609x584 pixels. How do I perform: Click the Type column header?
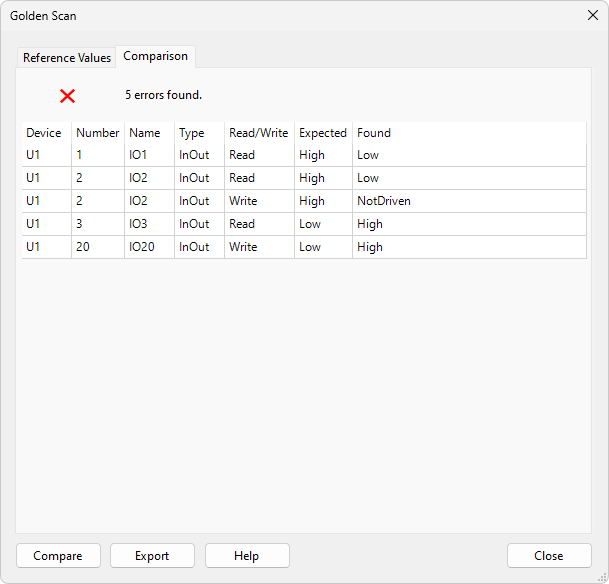[191, 133]
